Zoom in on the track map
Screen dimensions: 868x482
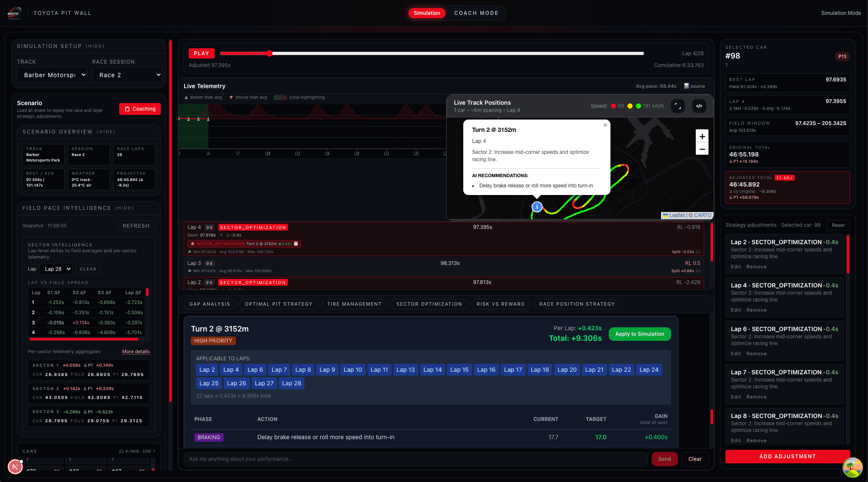click(702, 136)
